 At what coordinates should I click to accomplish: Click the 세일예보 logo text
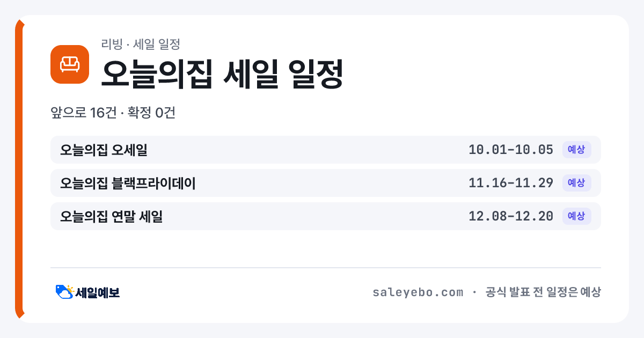click(98, 292)
